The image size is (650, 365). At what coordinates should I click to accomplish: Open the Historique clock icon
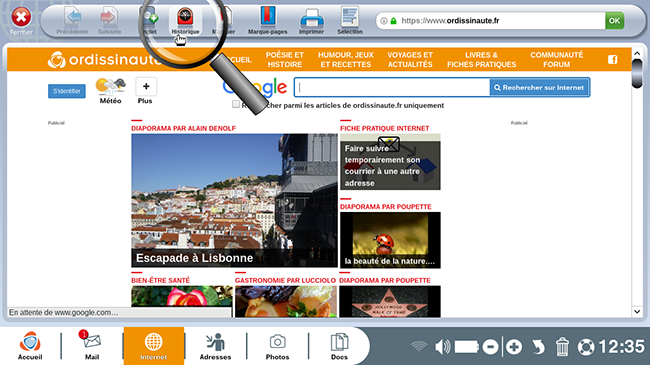[x=185, y=17]
